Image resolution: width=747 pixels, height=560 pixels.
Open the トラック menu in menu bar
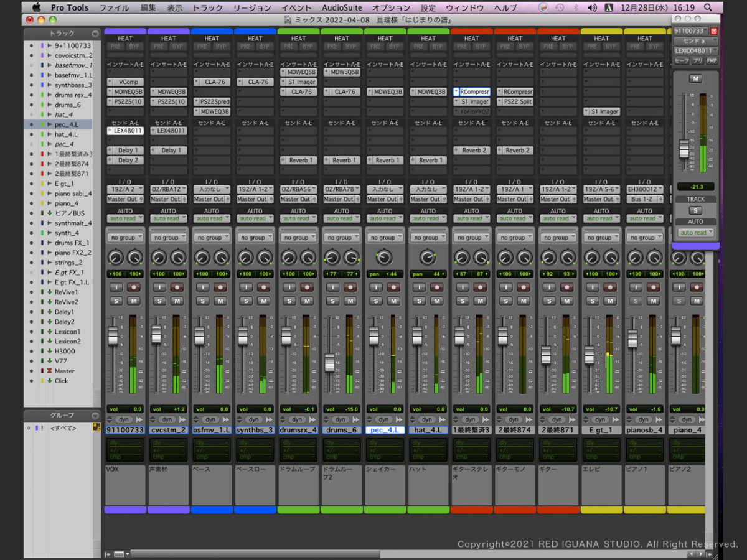208,7
